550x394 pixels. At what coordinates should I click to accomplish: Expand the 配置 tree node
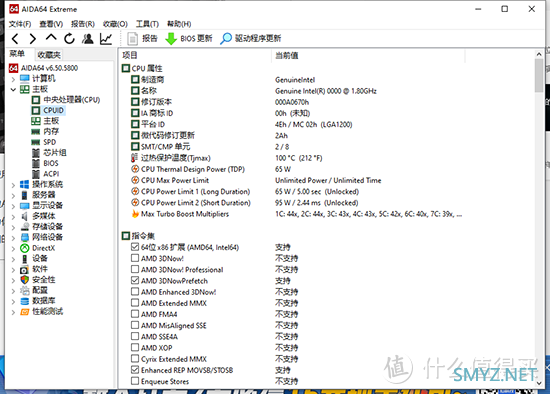pyautogui.click(x=13, y=291)
